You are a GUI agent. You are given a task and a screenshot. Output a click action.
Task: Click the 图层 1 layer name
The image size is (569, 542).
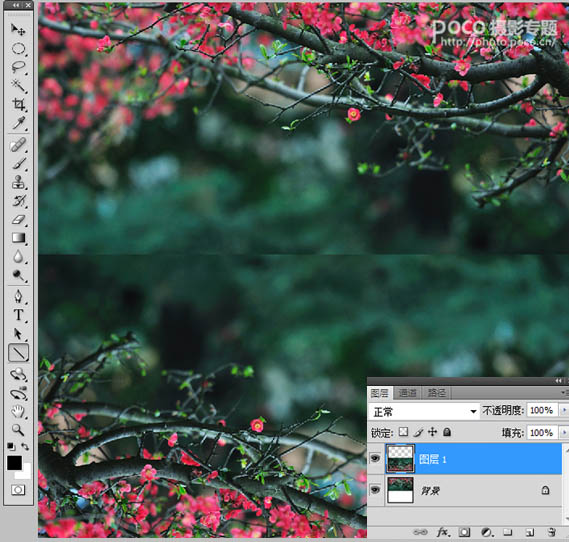click(433, 459)
